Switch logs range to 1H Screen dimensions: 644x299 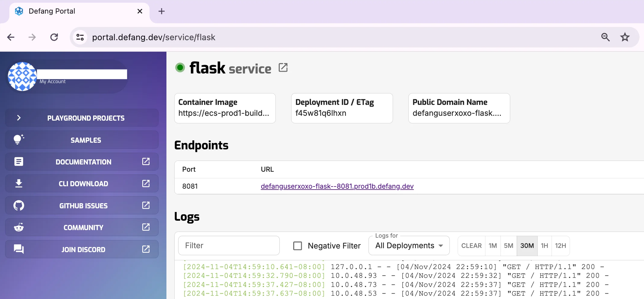(x=544, y=246)
